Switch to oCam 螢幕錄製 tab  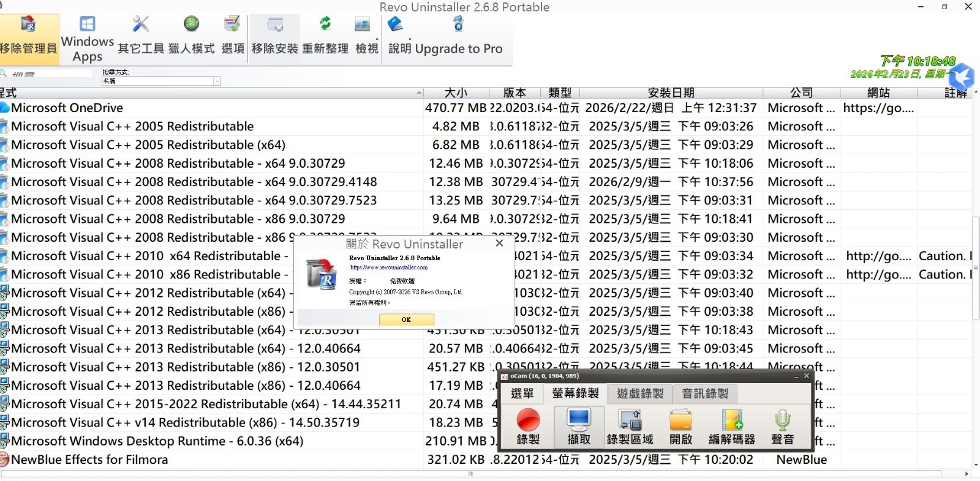click(576, 393)
